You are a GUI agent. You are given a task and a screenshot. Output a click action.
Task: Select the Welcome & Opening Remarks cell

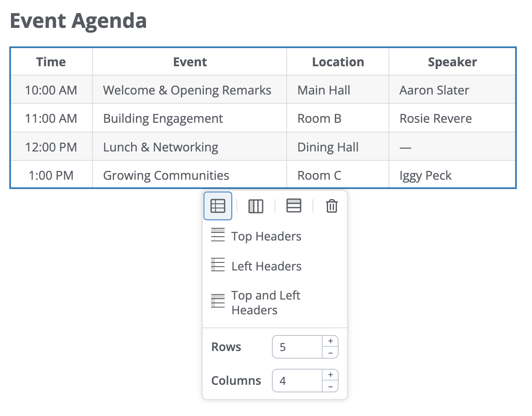pos(190,90)
